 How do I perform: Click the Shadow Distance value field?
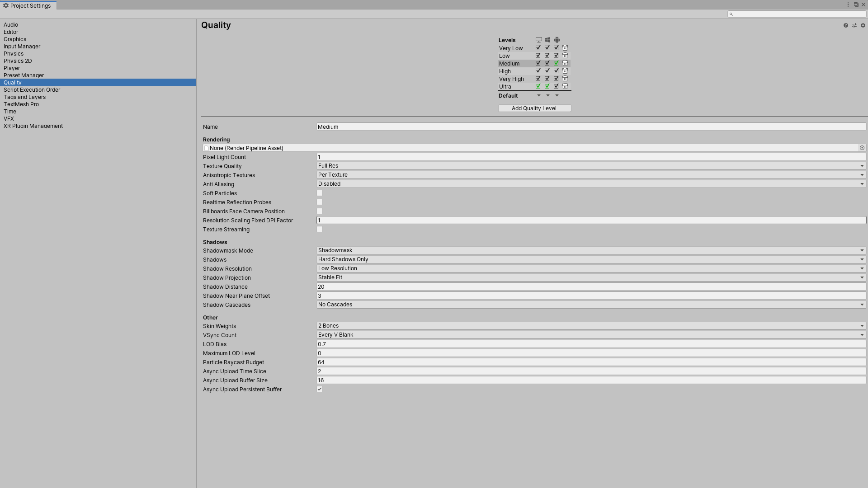[x=591, y=287]
